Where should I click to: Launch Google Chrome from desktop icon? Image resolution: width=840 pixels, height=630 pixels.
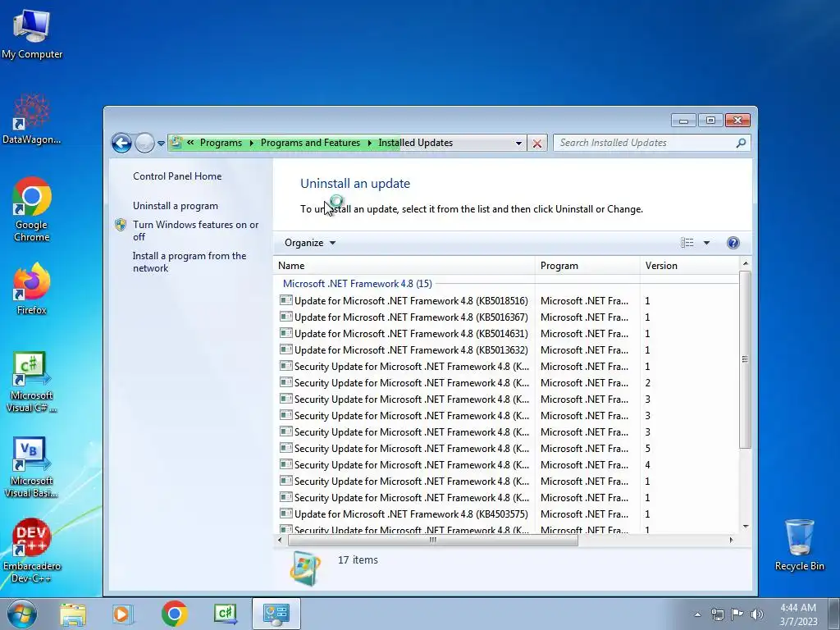click(x=32, y=209)
